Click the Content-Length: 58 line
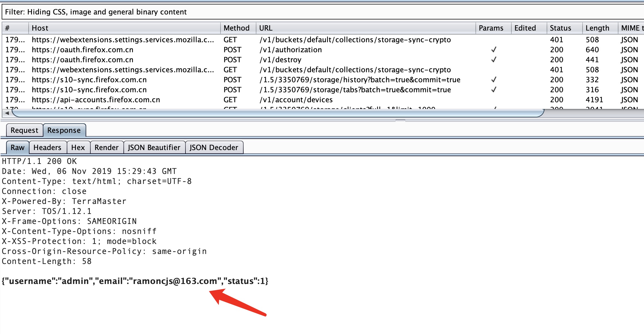The height and width of the screenshot is (334, 644). [47, 261]
